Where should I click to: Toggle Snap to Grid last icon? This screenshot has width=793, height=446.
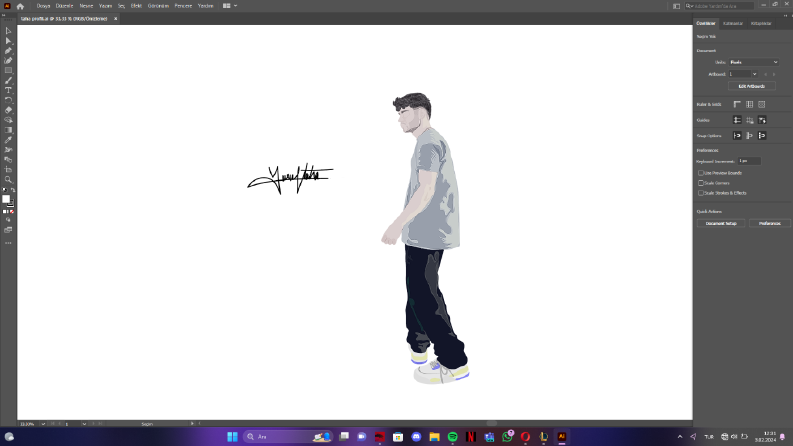[762, 136]
